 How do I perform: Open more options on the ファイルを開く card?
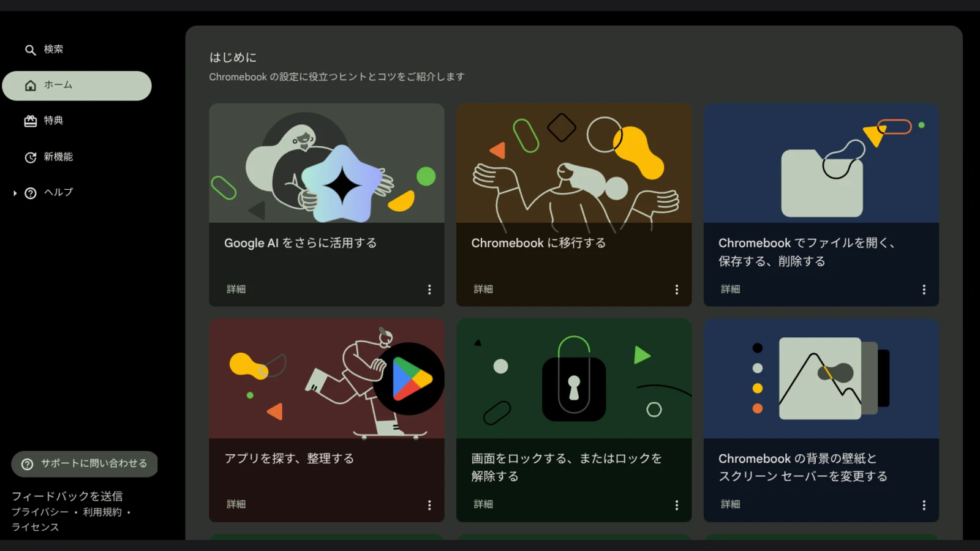[924, 290]
